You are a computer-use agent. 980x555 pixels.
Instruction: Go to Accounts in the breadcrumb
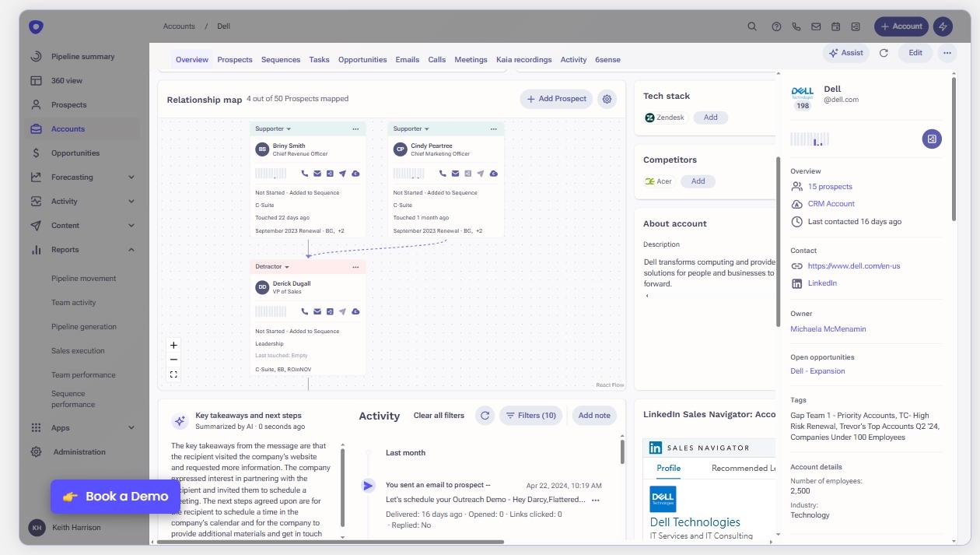(179, 26)
